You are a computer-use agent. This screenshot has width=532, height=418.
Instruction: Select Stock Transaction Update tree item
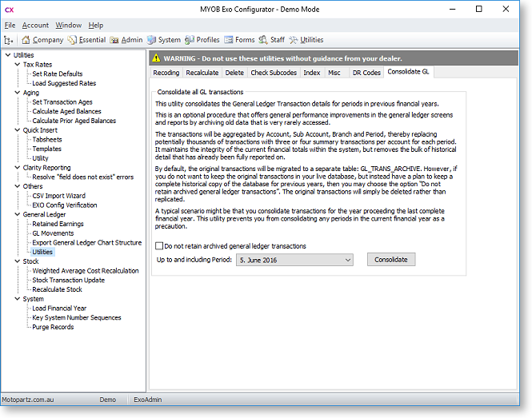pos(69,280)
